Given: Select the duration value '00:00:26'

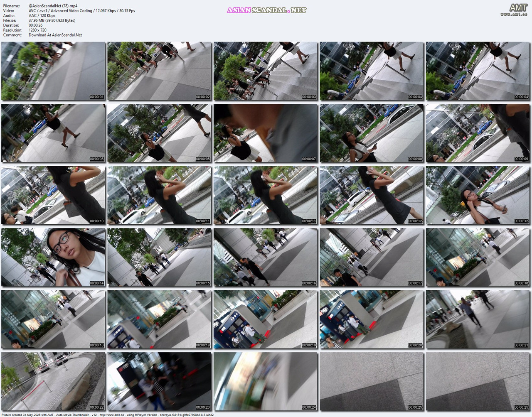Looking at the screenshot, I should [36, 25].
